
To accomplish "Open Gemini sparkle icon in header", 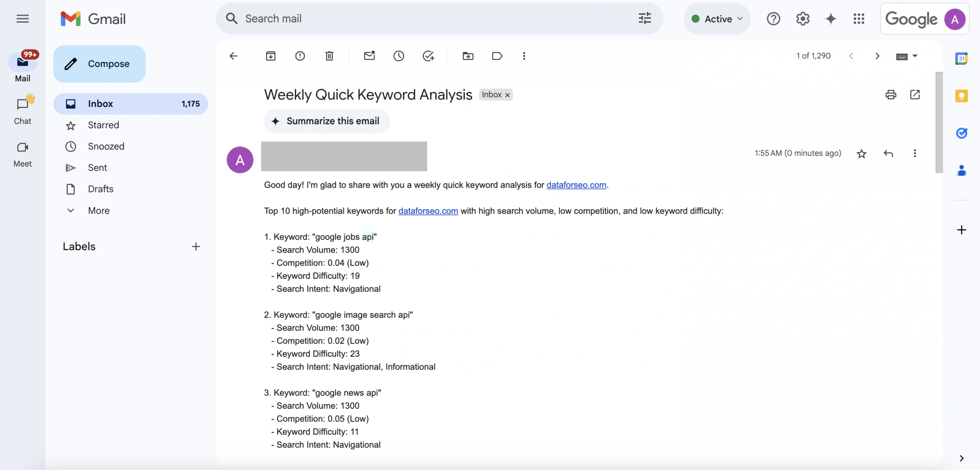I will coord(831,19).
